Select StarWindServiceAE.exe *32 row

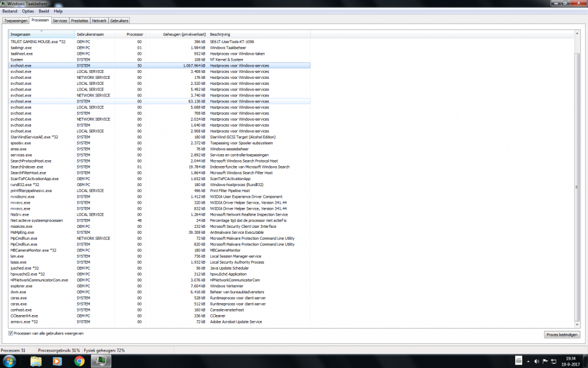pyautogui.click(x=159, y=137)
